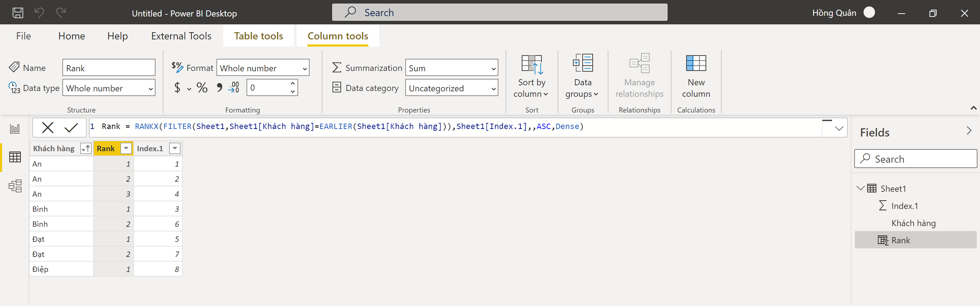Switch to the Home tab

coord(72,36)
